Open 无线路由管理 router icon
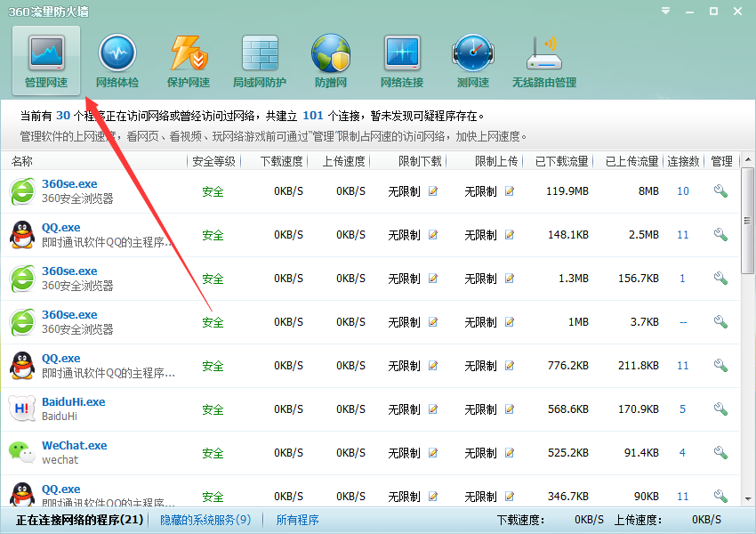 [543, 61]
